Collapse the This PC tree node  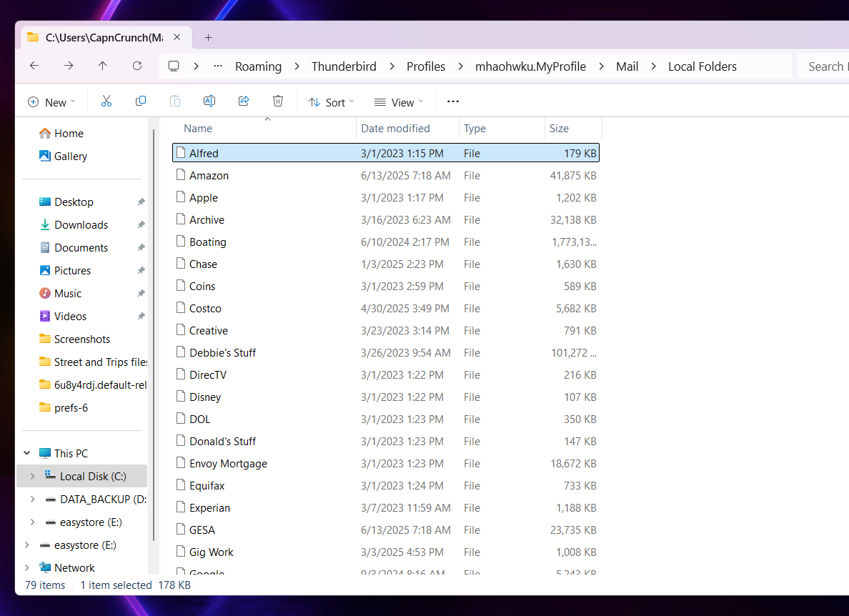[x=27, y=453]
